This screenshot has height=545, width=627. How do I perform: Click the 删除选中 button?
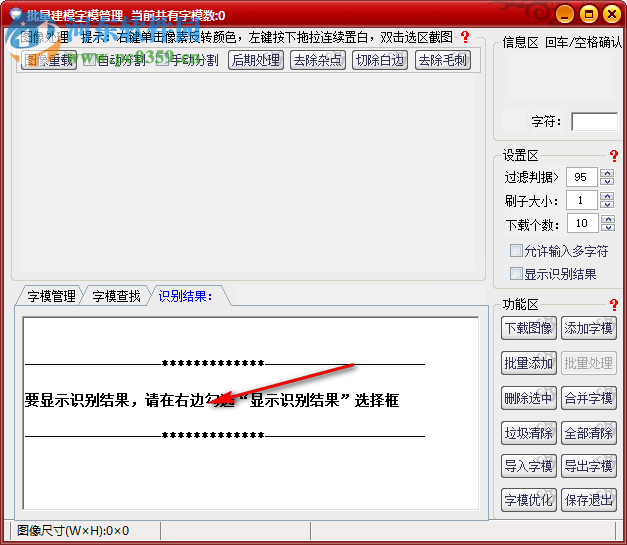(x=529, y=398)
